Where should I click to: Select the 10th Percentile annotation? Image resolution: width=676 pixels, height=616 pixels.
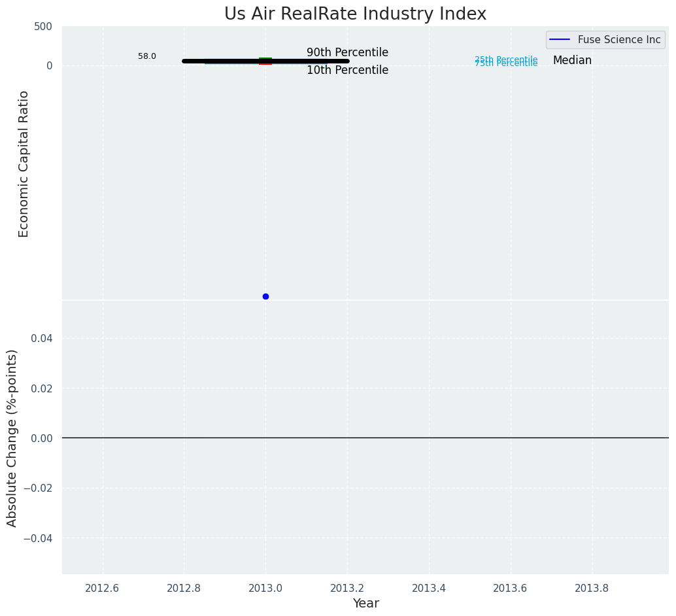click(347, 70)
